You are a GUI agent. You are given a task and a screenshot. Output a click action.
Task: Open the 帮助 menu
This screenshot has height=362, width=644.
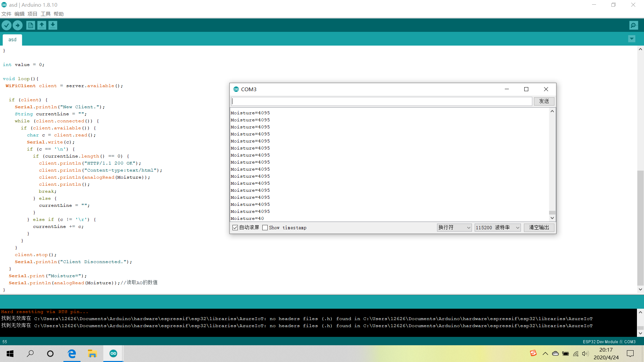pyautogui.click(x=59, y=14)
